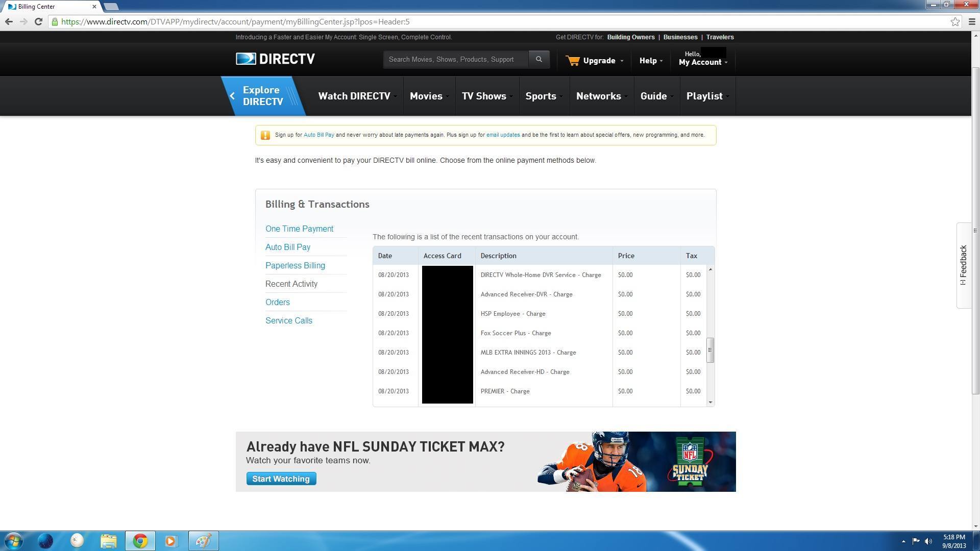Screen dimensions: 980x551
Task: Click the search magnifier icon button
Action: click(538, 59)
